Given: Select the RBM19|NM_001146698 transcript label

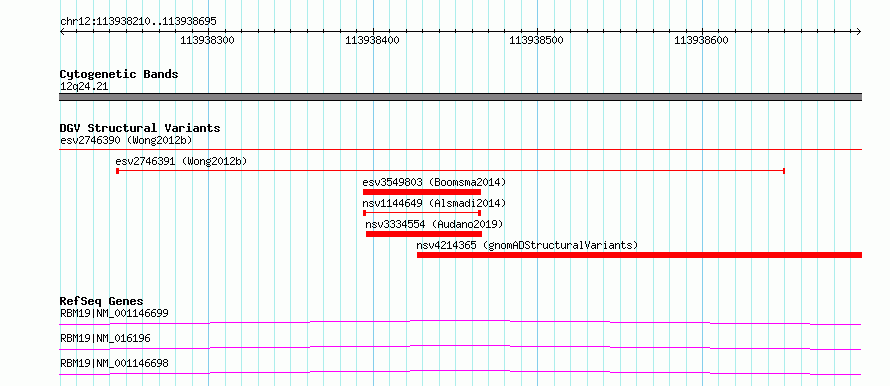Looking at the screenshot, I should click(114, 363).
